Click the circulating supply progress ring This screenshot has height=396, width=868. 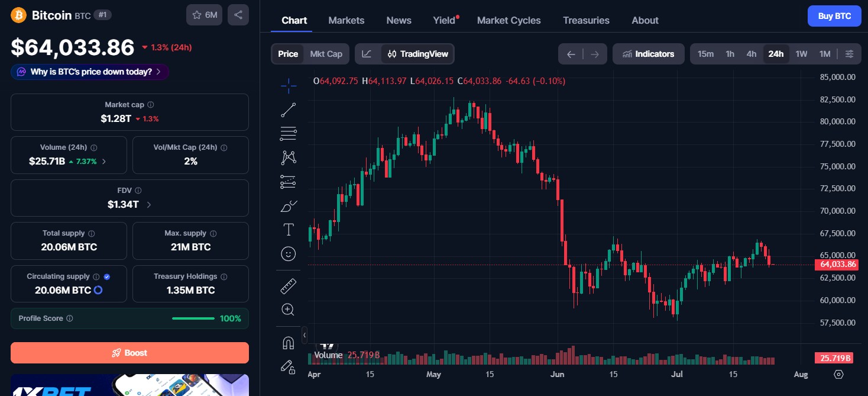point(98,290)
